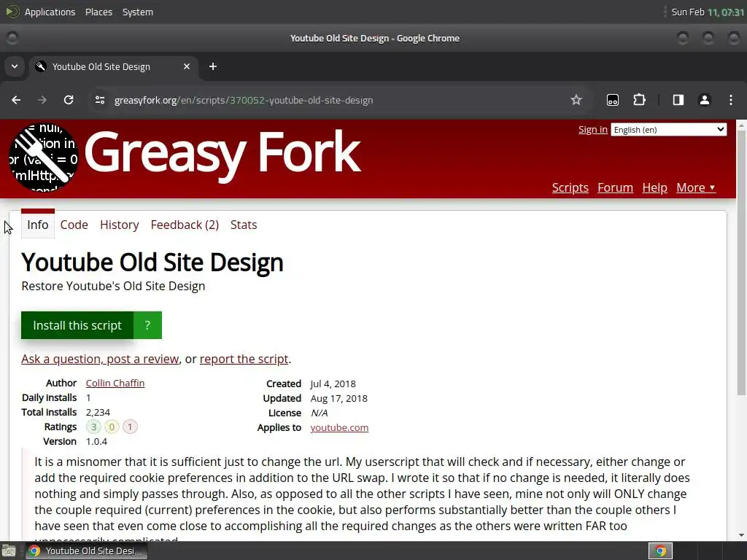Expand the More menu
The height and width of the screenshot is (560, 747).
pos(695,187)
